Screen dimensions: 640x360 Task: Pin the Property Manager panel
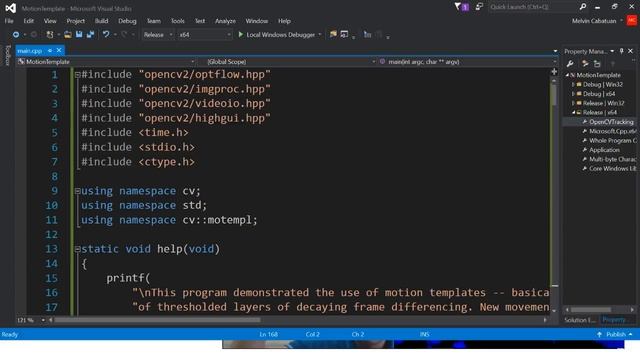622,51
